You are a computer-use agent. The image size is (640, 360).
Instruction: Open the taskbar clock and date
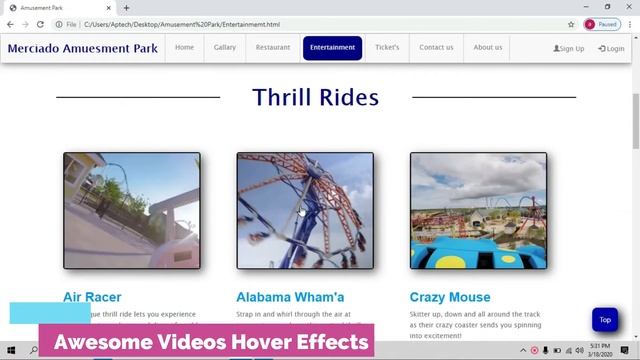[x=600, y=350]
